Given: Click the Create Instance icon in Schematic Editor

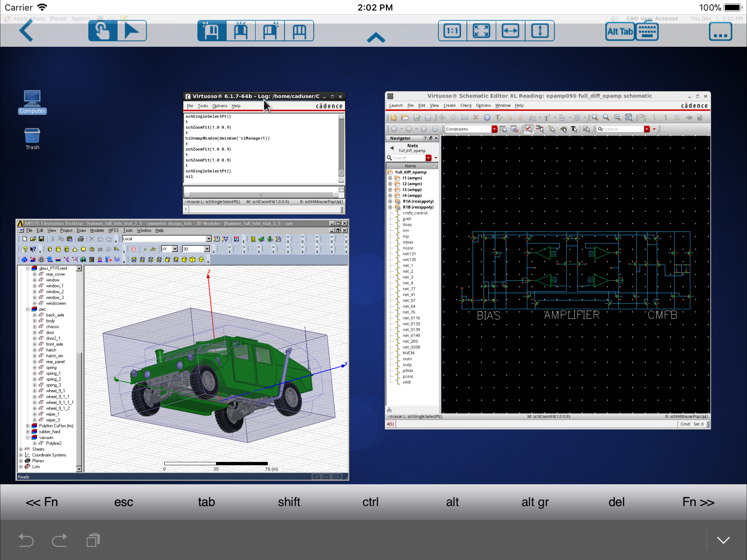Looking at the screenshot, I should (643, 118).
